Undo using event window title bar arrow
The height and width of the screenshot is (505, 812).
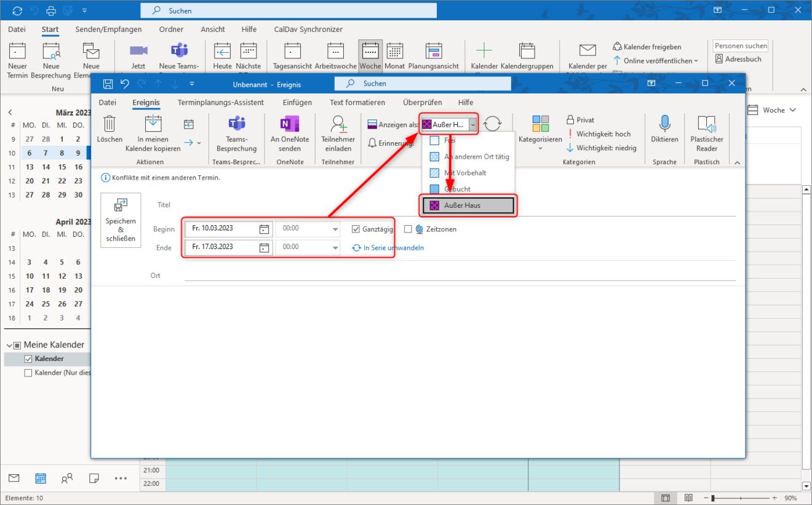[125, 83]
